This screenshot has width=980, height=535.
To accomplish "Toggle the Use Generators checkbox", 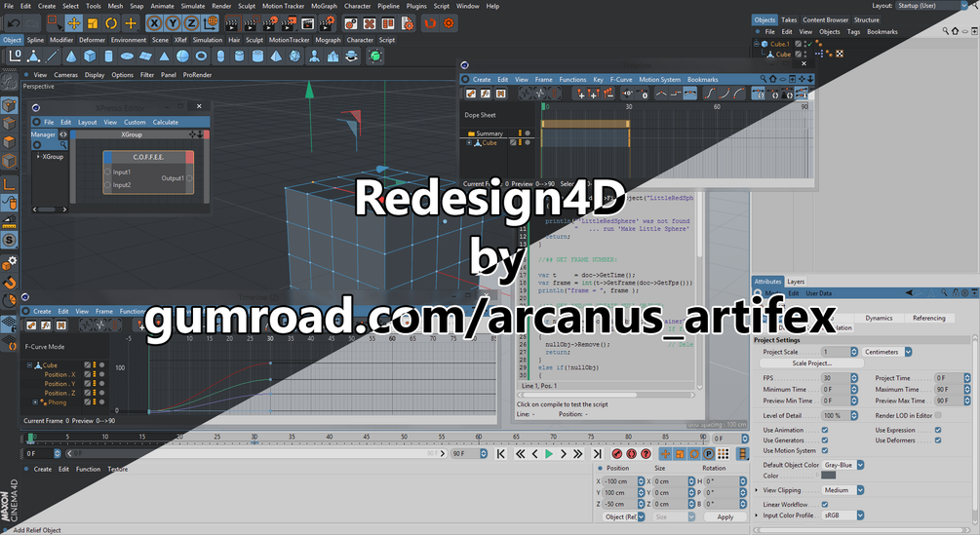I will pyautogui.click(x=825, y=440).
